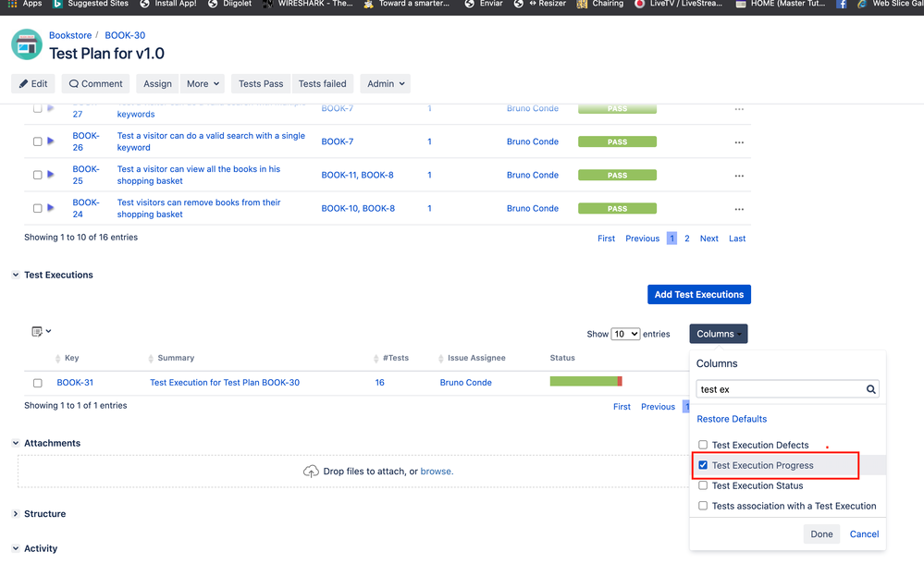Click the Facebook bookmark icon
The image size is (924, 564).
click(842, 4)
